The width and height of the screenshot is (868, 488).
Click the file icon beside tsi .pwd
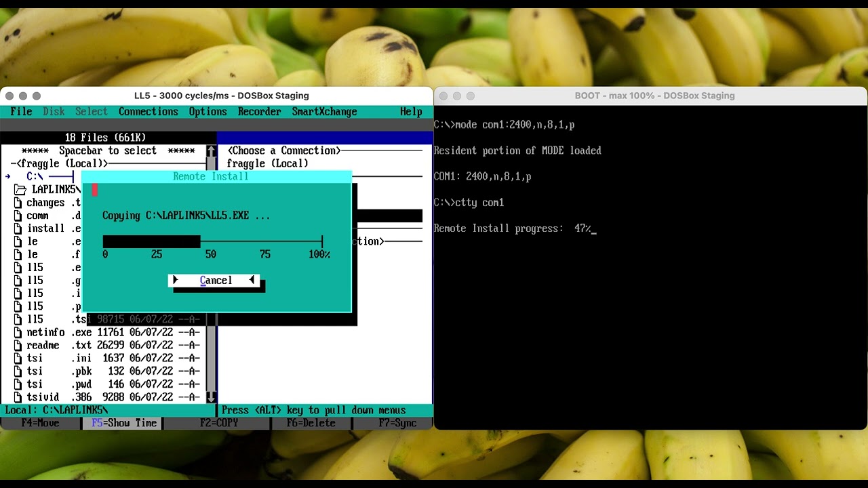point(18,384)
